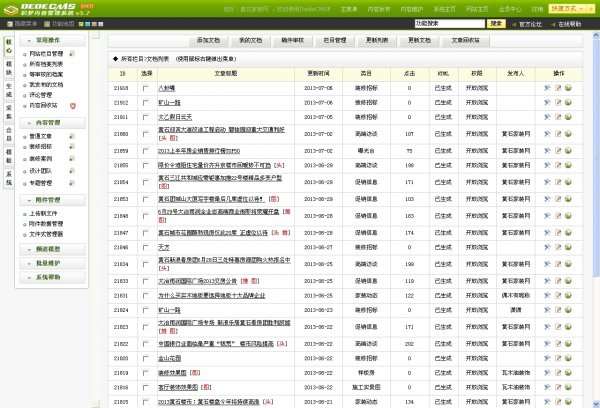Mark the checkbox for row 21846

[x=145, y=247]
